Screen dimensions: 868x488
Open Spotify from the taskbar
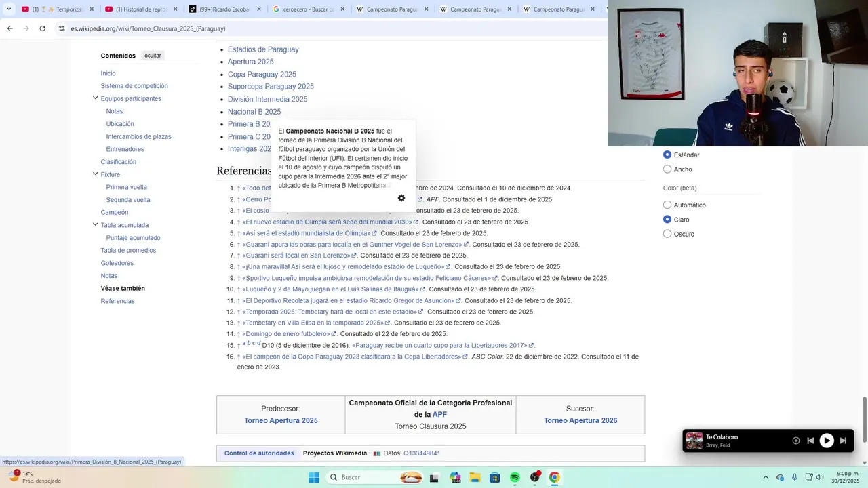[515, 477]
